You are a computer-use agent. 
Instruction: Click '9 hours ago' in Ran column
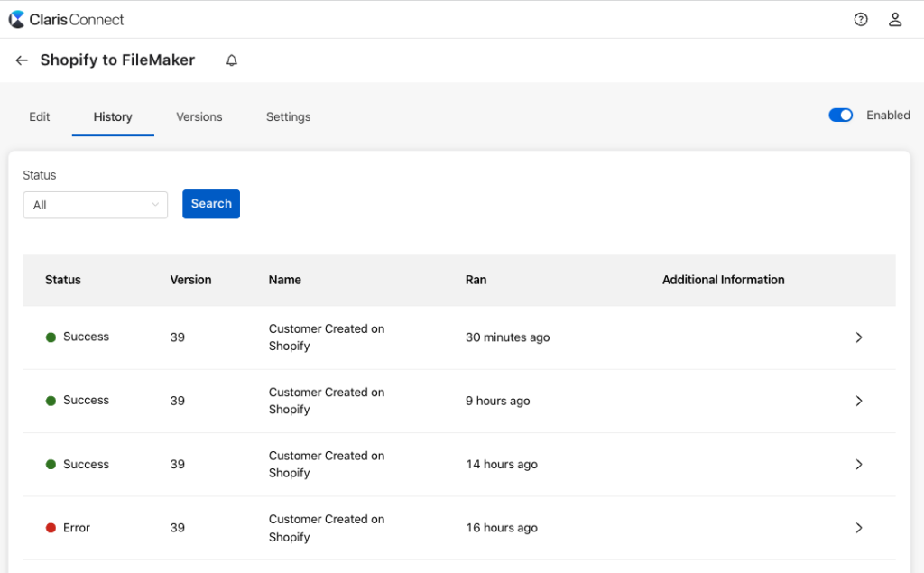point(497,401)
